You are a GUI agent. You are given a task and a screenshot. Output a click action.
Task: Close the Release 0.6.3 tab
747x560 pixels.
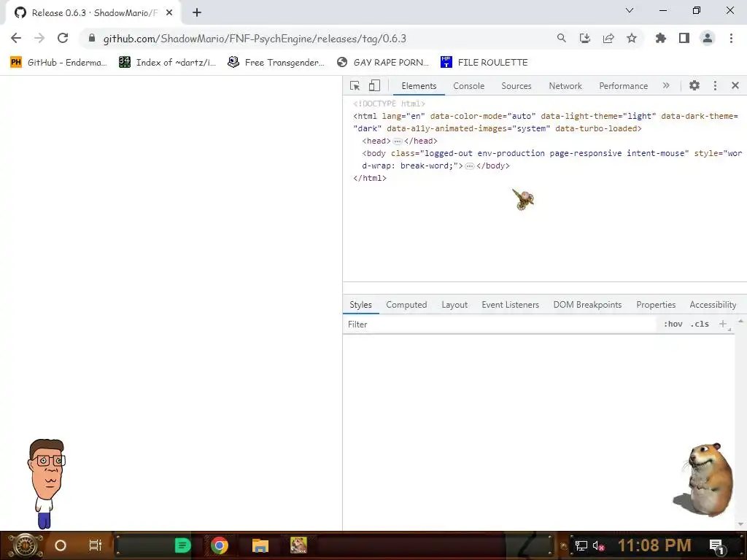[169, 13]
